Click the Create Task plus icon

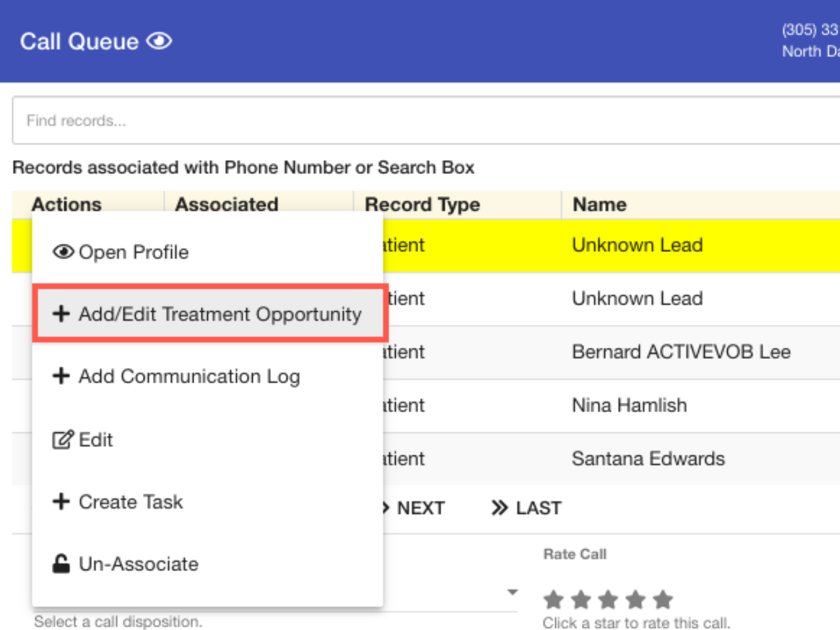(61, 501)
